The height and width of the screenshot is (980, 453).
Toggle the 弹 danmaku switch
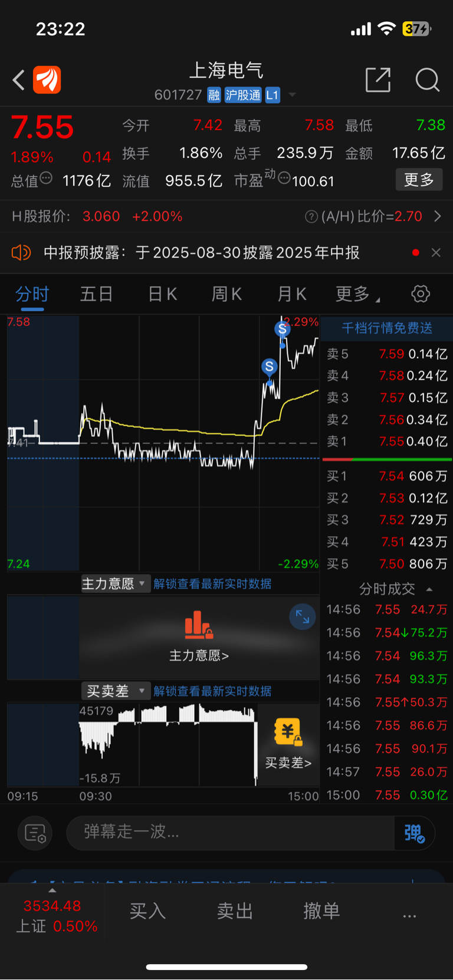click(x=415, y=833)
